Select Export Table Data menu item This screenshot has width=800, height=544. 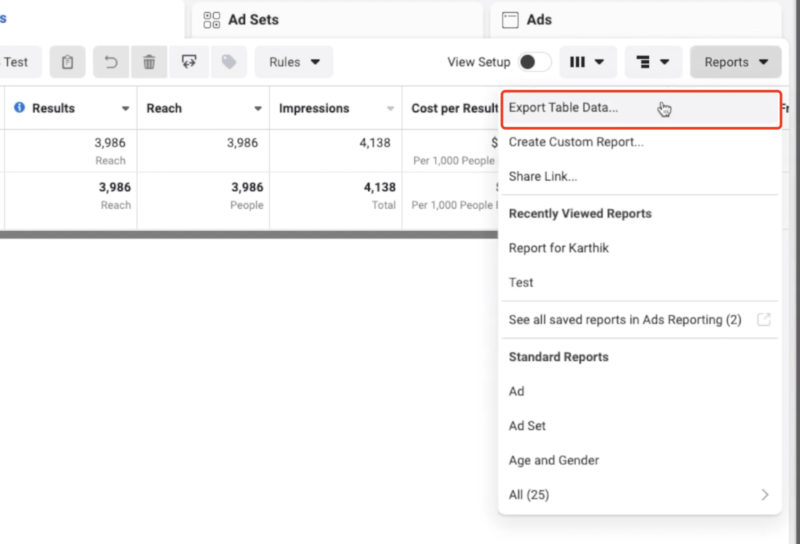(x=563, y=108)
